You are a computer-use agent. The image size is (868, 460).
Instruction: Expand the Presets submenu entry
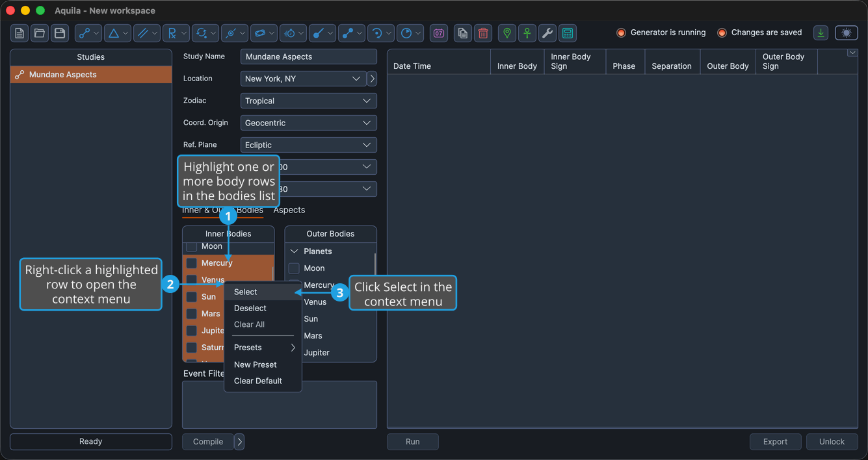click(263, 348)
